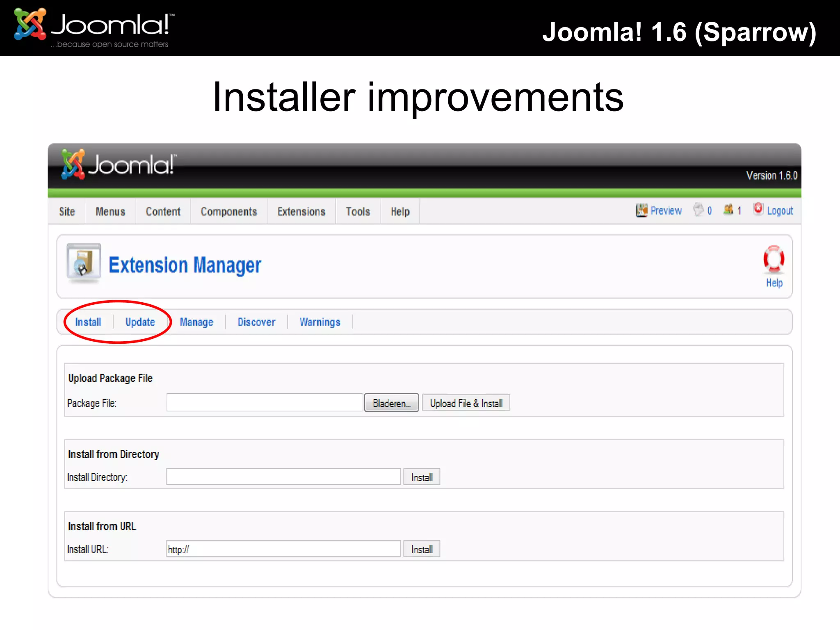
Task: Open the Help menu in menu bar
Action: pos(400,212)
